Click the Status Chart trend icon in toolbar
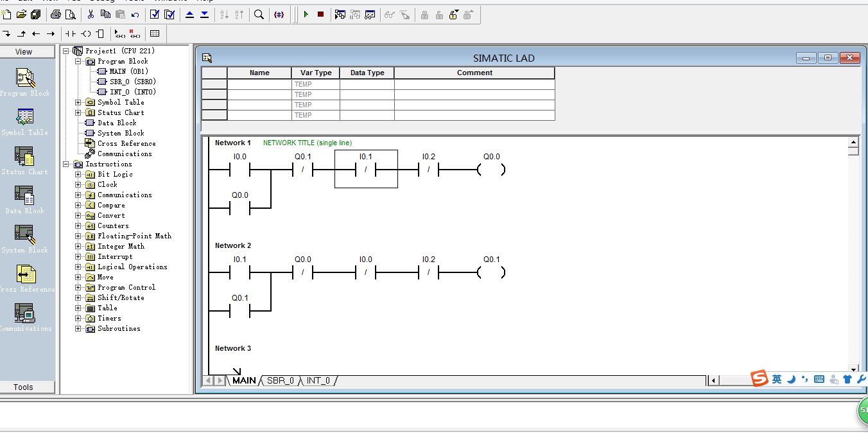Image resolution: width=868 pixels, height=433 pixels. (x=370, y=14)
